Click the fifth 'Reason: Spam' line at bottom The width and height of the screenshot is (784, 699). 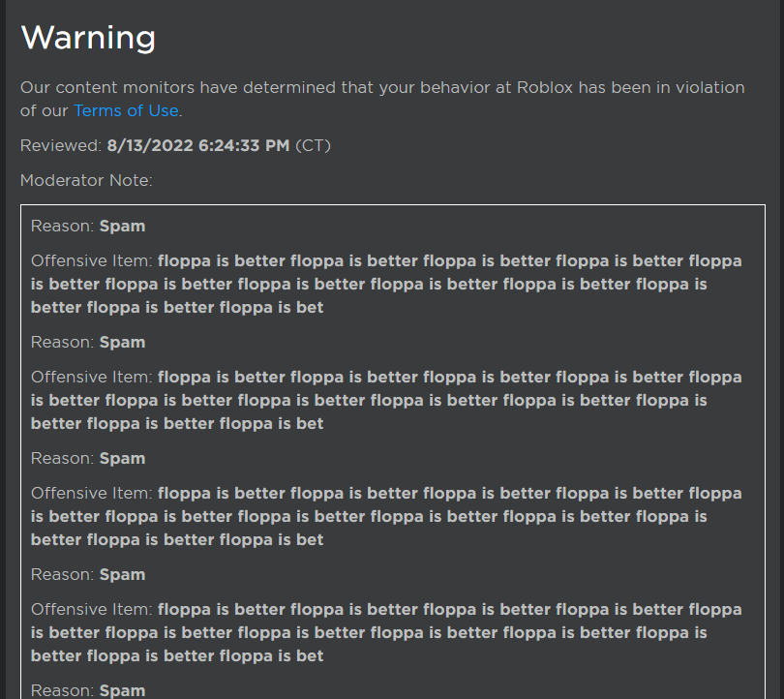pyautogui.click(x=88, y=689)
